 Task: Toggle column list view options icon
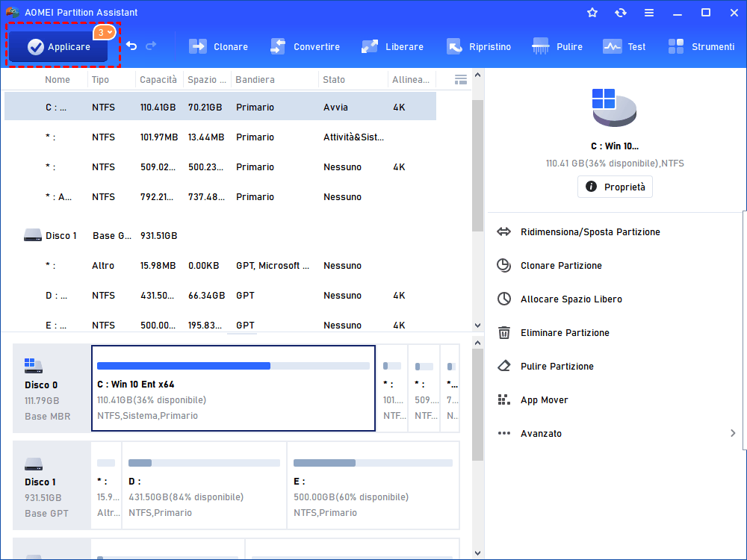(461, 80)
